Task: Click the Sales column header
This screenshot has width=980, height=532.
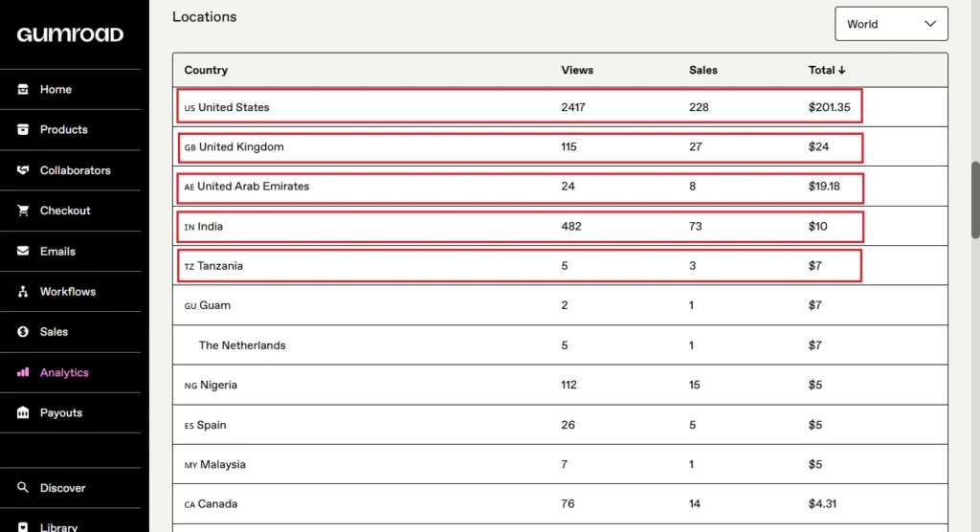Action: [x=702, y=70]
